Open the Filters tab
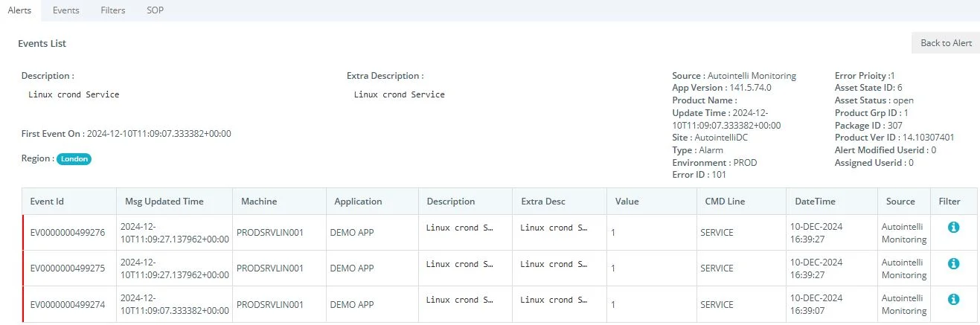Viewport: 980px width, 325px height. (113, 10)
